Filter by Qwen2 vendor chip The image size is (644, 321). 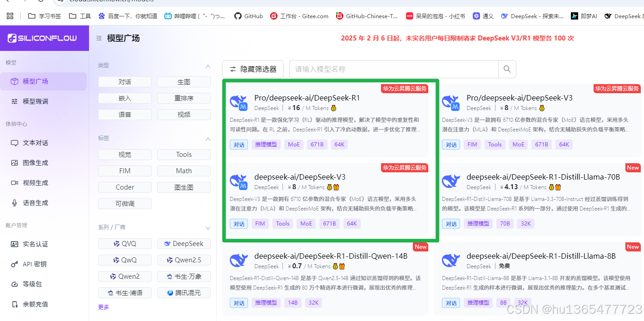point(125,276)
